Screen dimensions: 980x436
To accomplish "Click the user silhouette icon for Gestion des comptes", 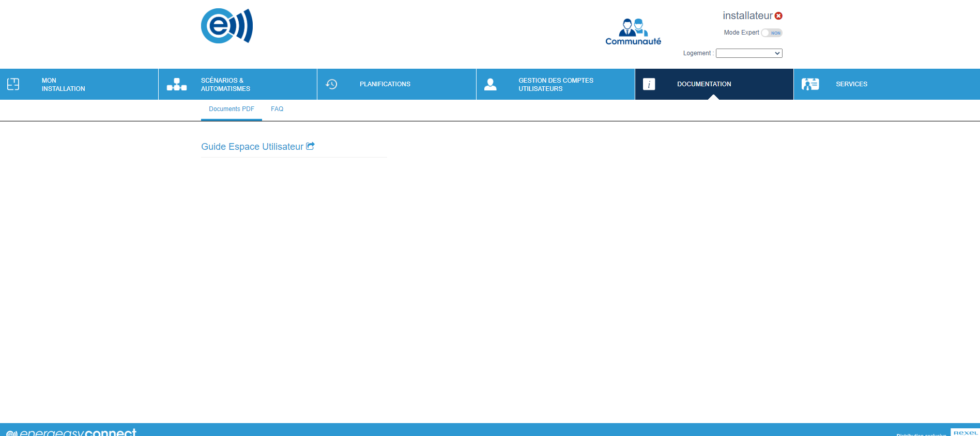I will click(x=491, y=84).
